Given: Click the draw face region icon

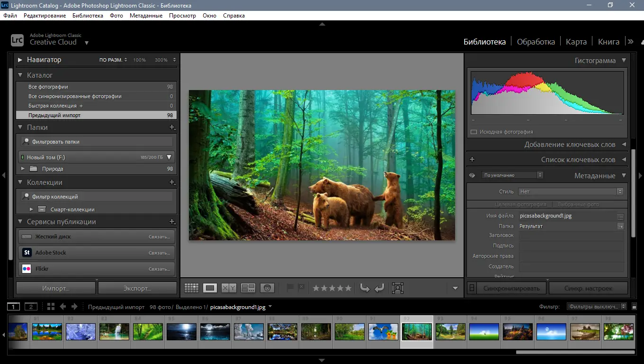Looking at the screenshot, I should 398,287.
